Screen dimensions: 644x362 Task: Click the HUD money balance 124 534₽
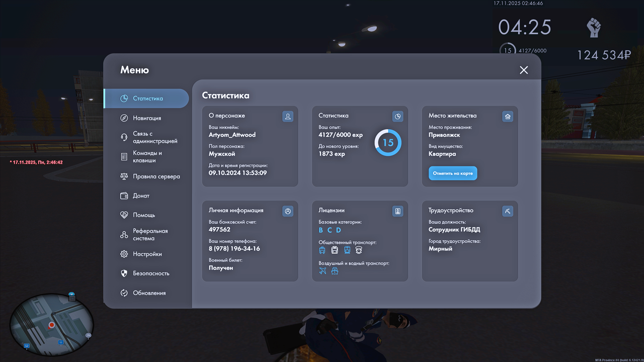pos(604,55)
